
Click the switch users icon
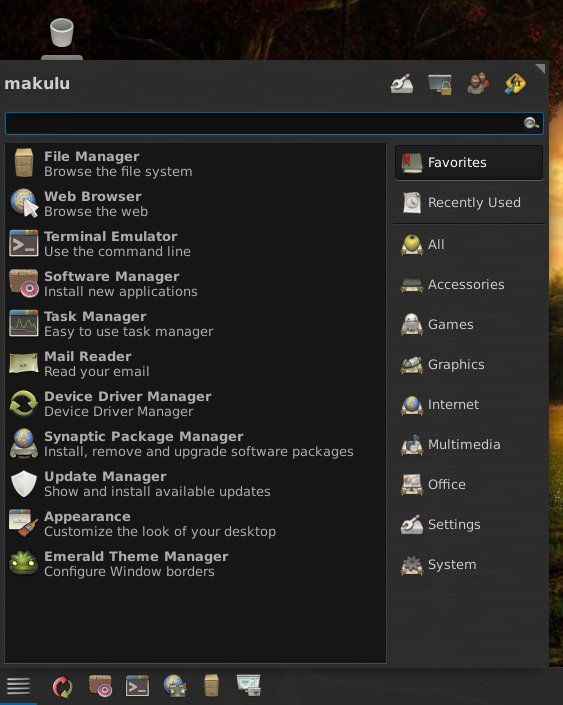click(478, 84)
